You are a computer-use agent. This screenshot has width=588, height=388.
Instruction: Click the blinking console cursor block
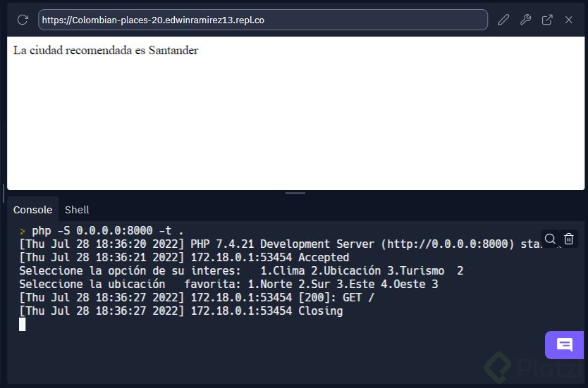pos(23,324)
